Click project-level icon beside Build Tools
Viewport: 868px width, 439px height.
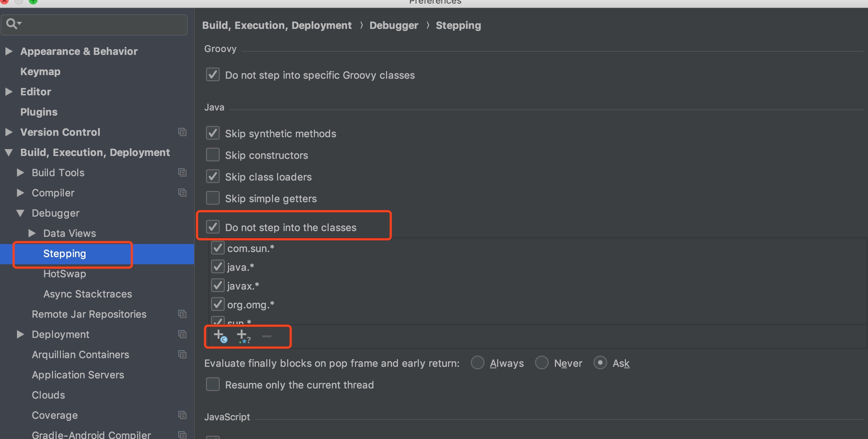(x=183, y=173)
